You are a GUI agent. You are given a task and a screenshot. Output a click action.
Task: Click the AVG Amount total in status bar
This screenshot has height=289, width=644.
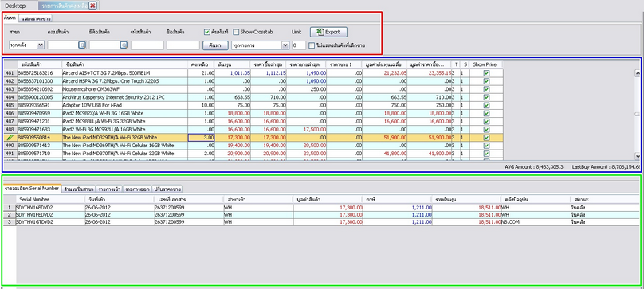coord(534,167)
